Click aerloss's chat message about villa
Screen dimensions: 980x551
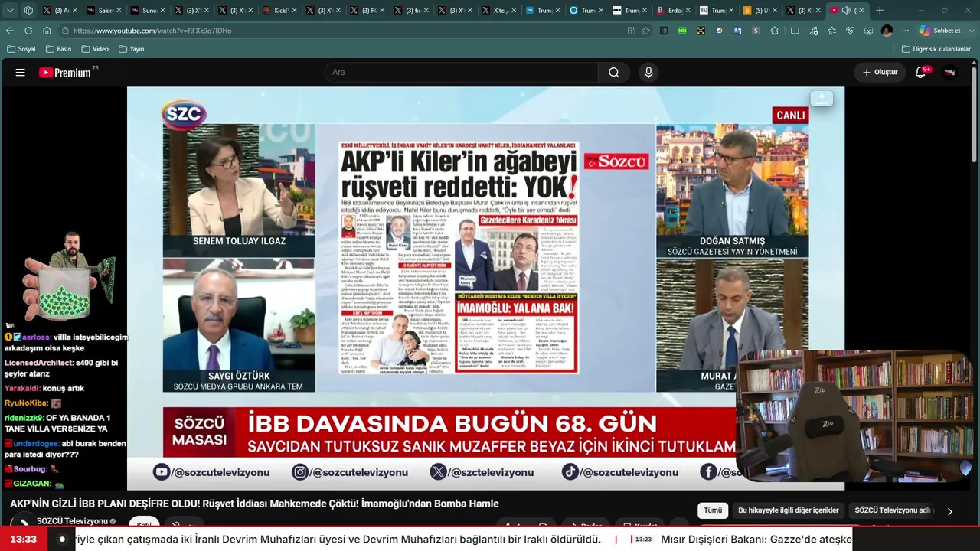pos(67,342)
